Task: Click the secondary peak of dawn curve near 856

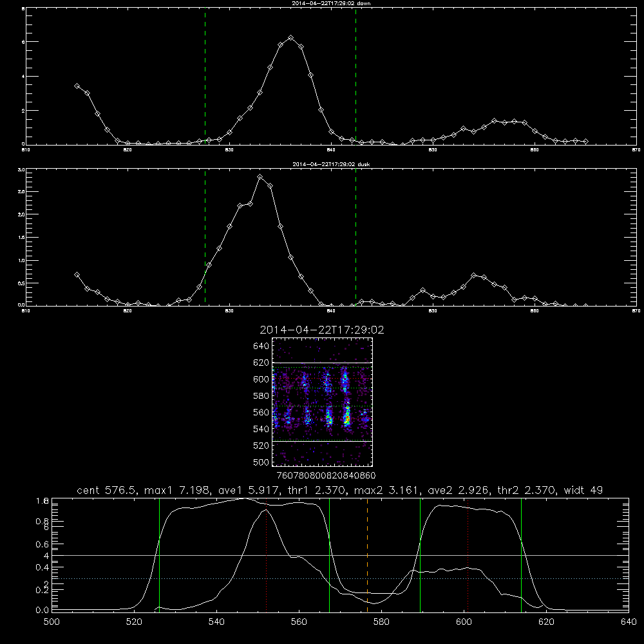Action: [x=494, y=121]
